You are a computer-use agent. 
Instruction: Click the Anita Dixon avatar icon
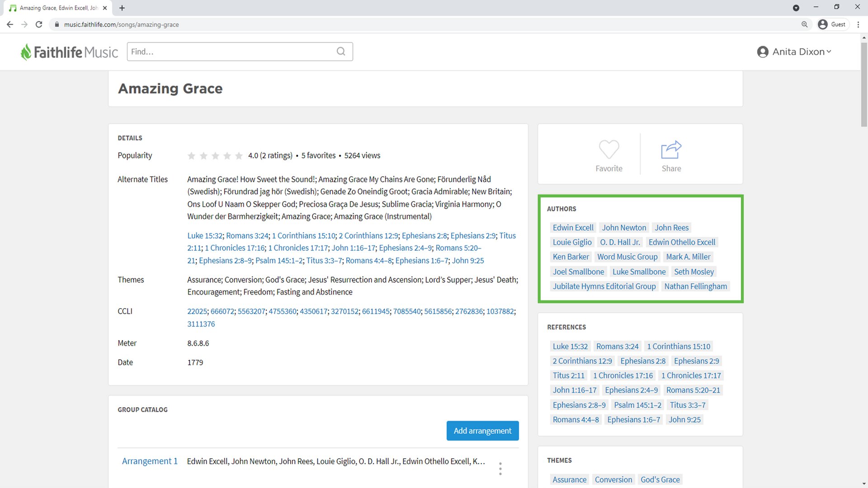point(763,52)
